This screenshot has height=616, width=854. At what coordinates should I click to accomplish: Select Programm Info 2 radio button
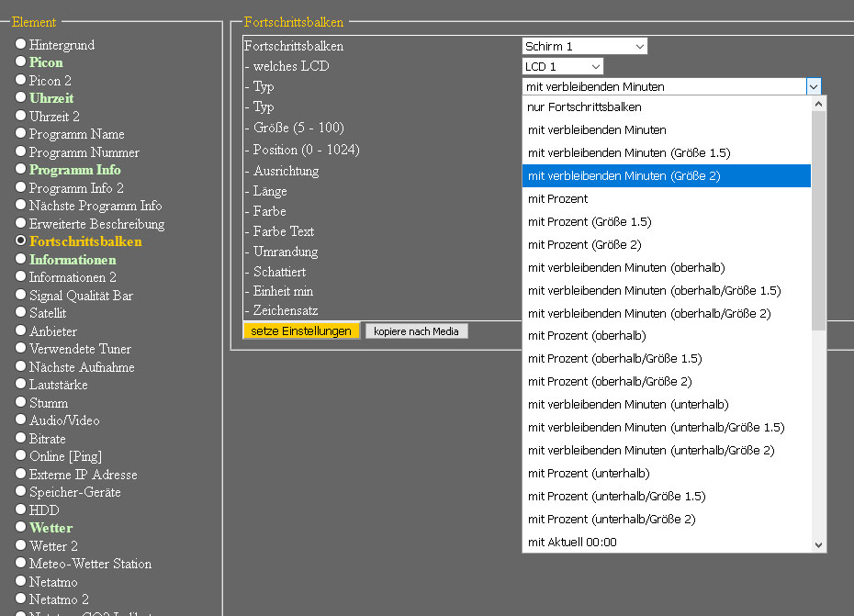(21, 187)
